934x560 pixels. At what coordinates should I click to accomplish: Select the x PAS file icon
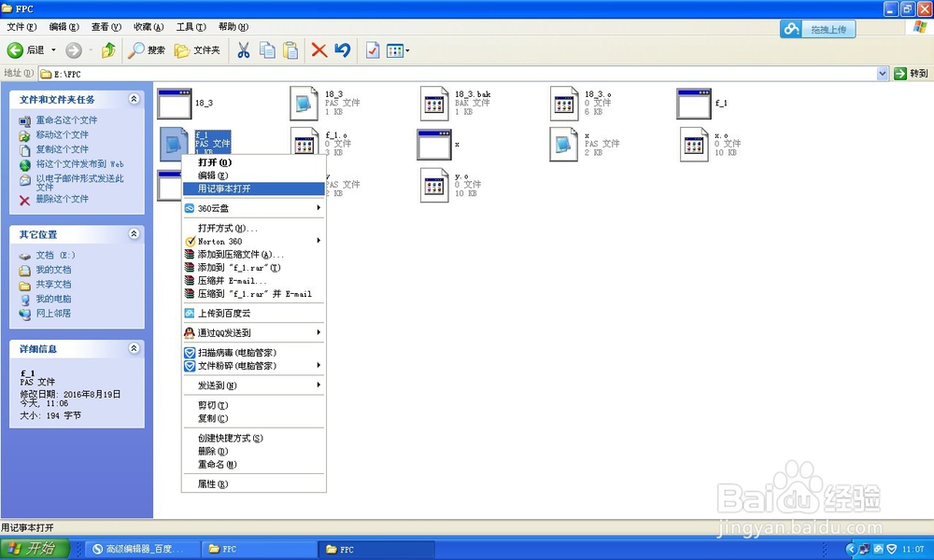tap(564, 144)
